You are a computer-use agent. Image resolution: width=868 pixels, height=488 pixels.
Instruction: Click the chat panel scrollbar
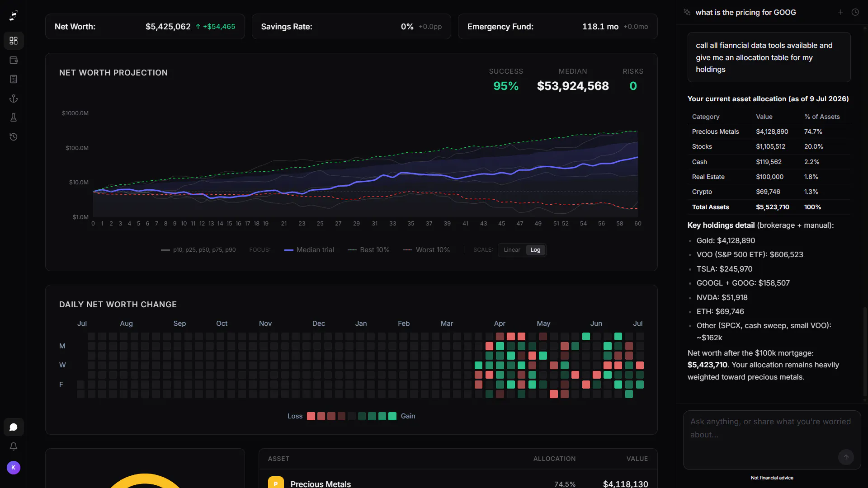tap(865, 352)
